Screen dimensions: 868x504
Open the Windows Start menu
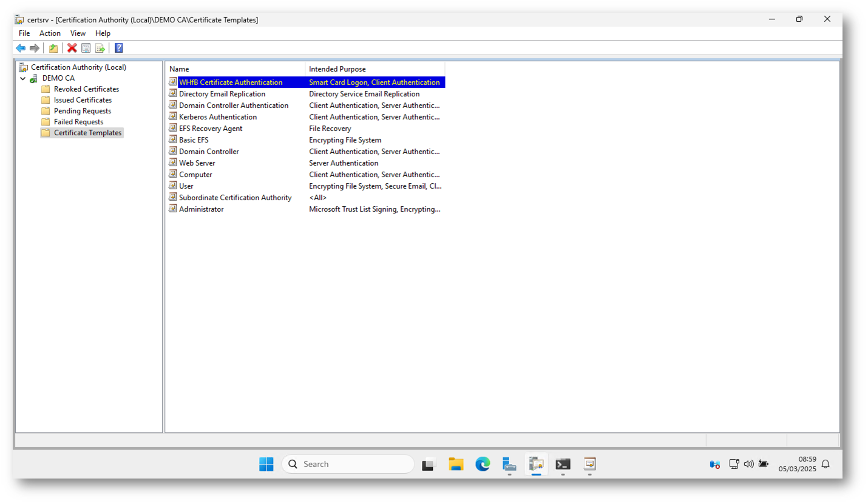(266, 465)
